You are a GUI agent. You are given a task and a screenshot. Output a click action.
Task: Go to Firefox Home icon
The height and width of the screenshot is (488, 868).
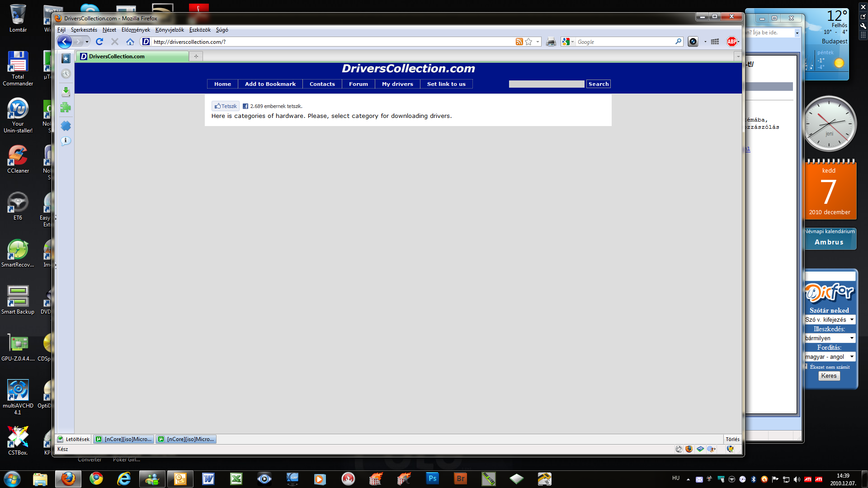[x=130, y=42]
